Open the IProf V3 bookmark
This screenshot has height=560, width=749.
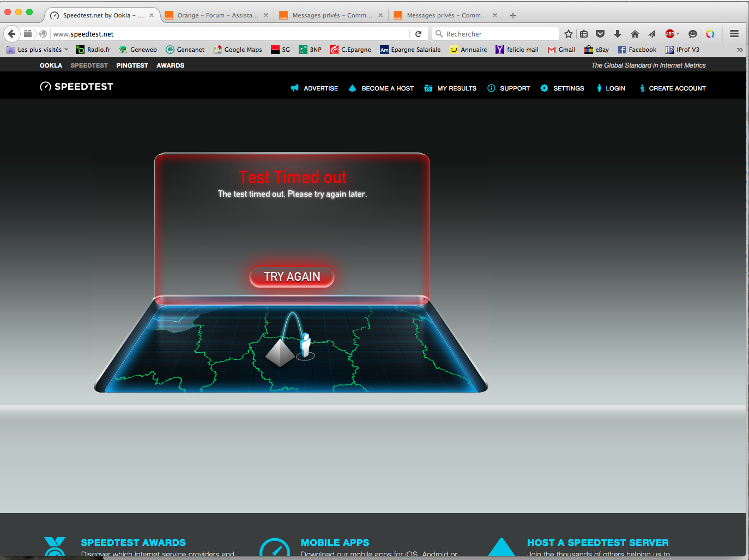pyautogui.click(x=682, y=50)
